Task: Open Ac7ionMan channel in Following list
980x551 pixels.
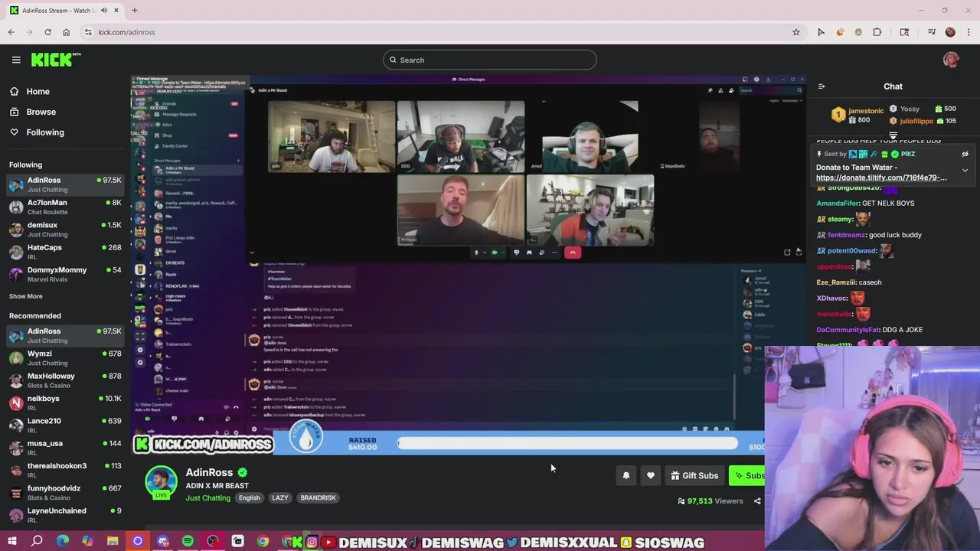Action: 65,207
